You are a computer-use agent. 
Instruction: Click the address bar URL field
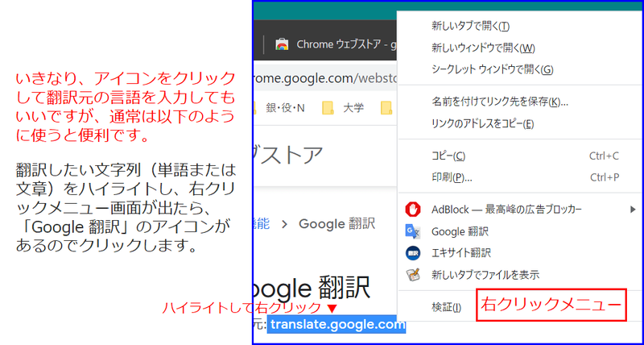point(326,77)
